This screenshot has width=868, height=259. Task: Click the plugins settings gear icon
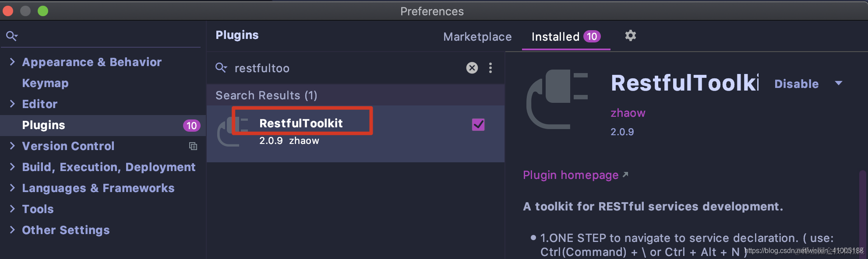click(630, 36)
